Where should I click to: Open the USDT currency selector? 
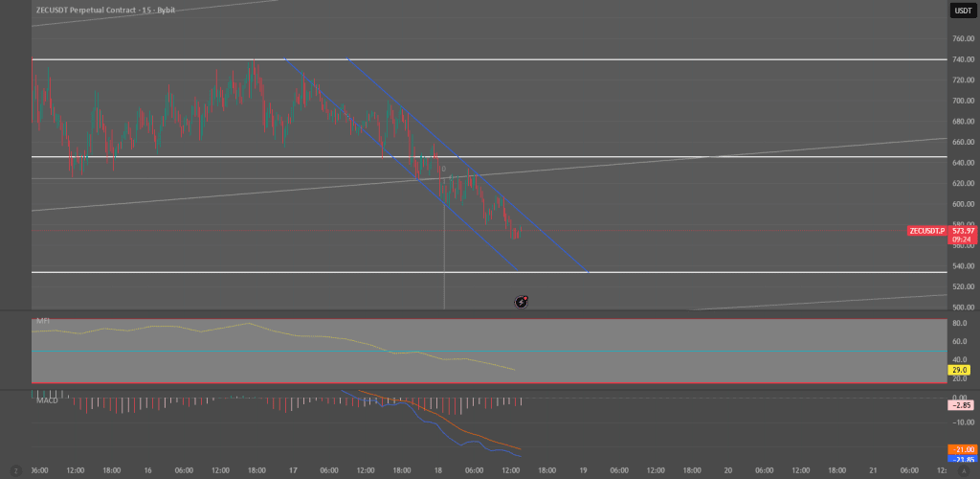click(962, 11)
